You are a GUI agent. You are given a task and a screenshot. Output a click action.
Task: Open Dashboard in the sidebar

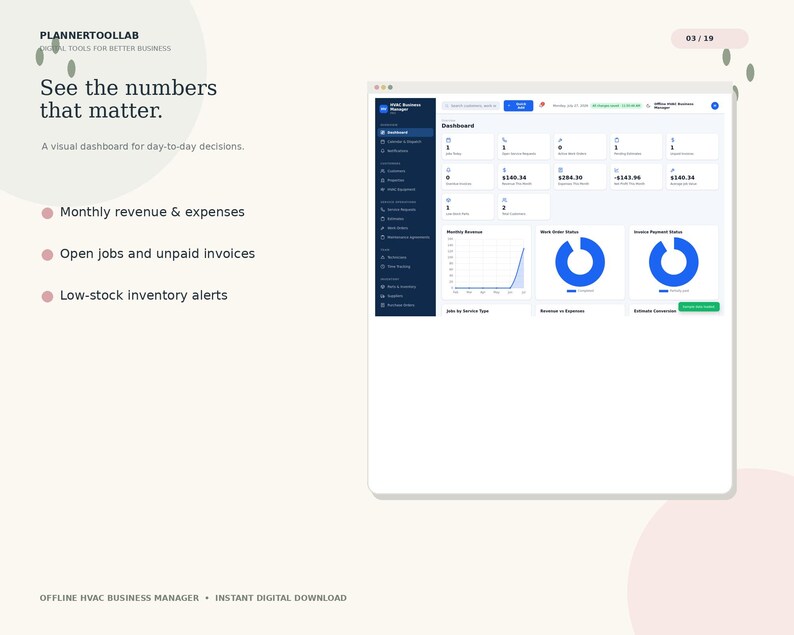[405, 132]
